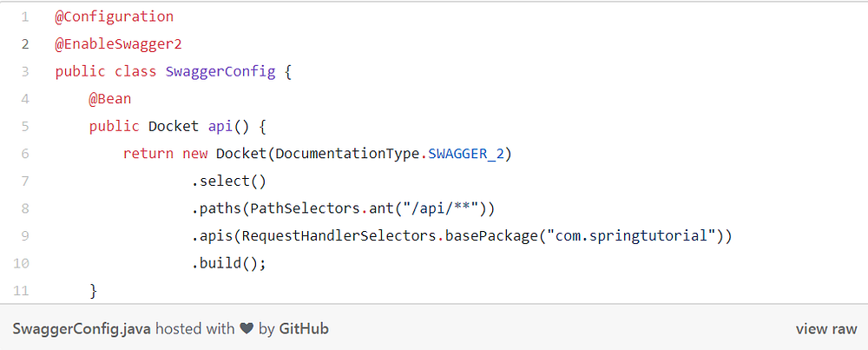Viewport: 868px width, 350px height.
Task: Open the view raw link
Action: click(825, 329)
